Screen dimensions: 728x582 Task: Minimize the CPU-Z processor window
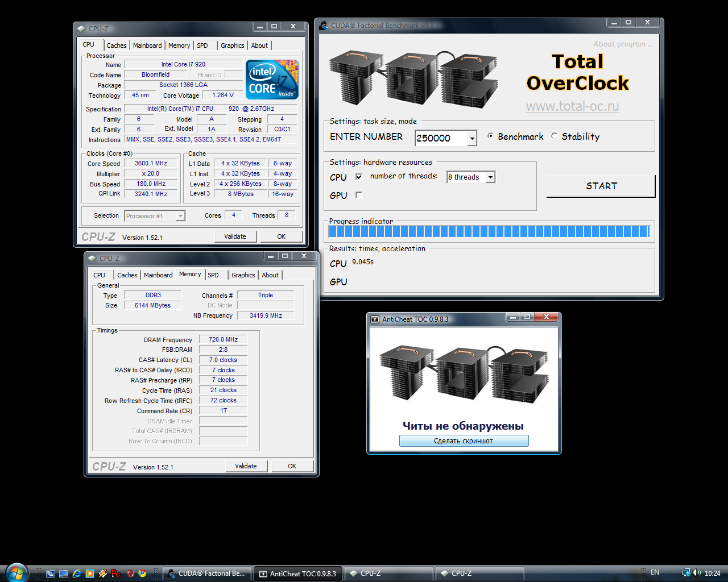coord(260,26)
